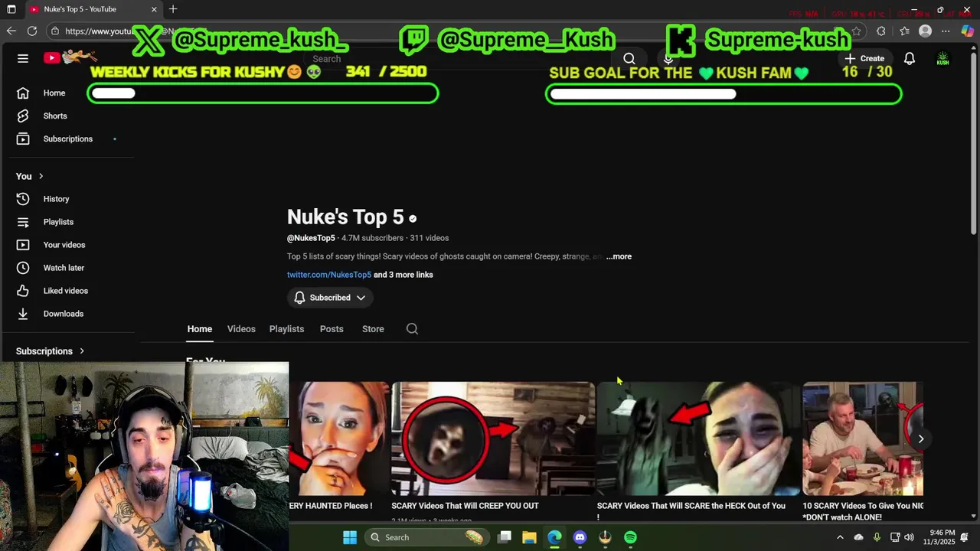980x551 pixels.
Task: Search within the Nuke's Top 5 channel
Action: coord(412,329)
